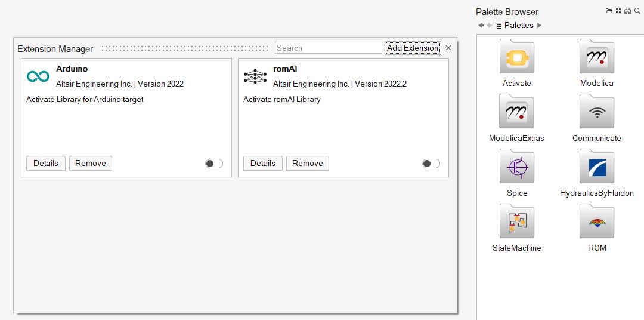Click the Extension Manager search field
The image size is (644, 320).
[328, 48]
